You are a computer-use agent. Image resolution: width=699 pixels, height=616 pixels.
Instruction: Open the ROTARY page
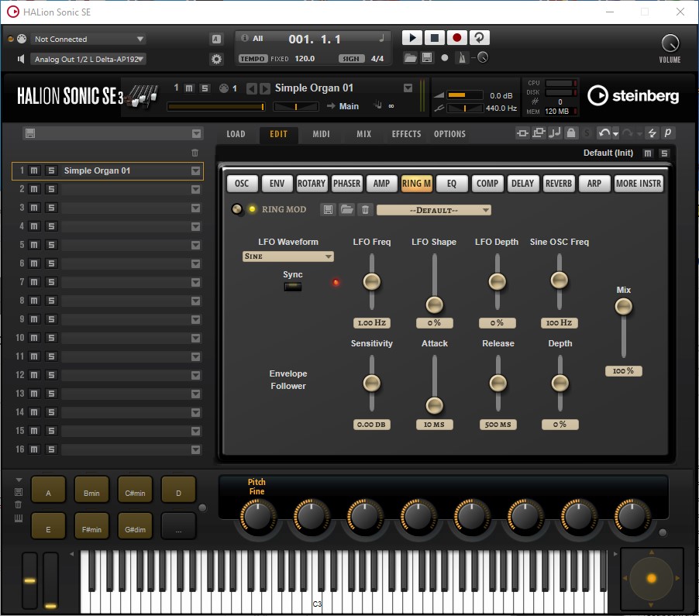(x=312, y=184)
